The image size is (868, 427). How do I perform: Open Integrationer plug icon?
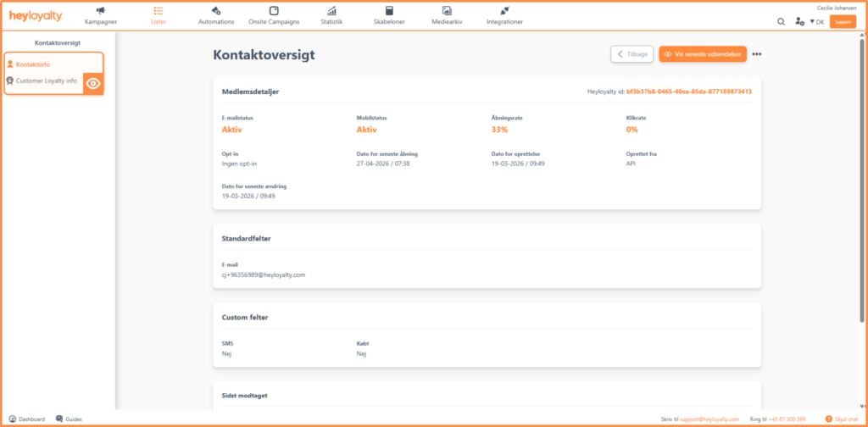coord(504,10)
